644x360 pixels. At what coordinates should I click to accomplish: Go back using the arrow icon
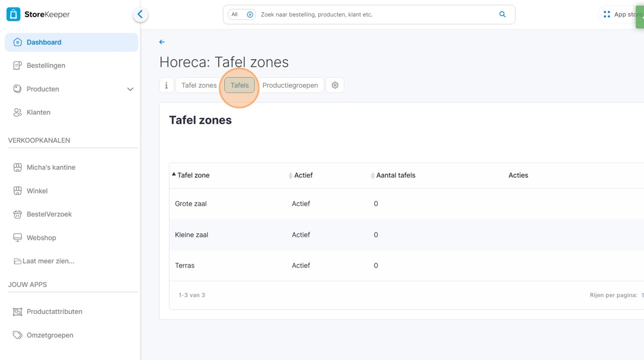(x=162, y=42)
